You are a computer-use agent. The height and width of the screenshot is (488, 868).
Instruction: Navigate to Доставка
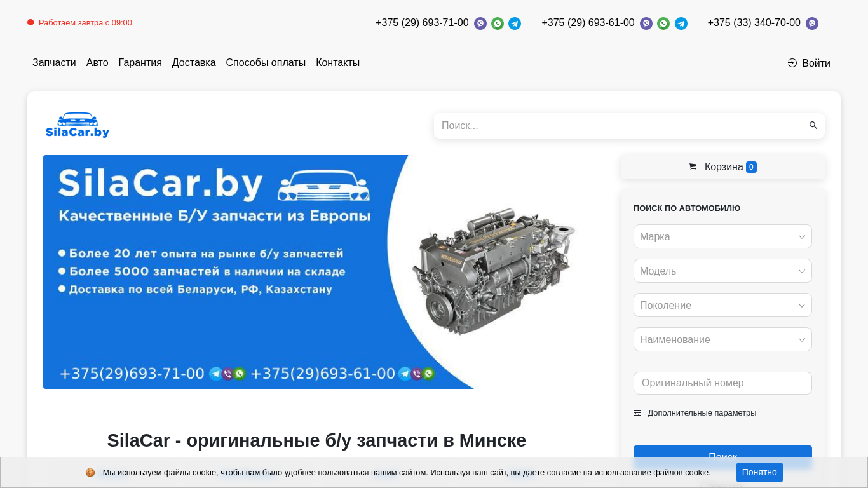(x=194, y=63)
